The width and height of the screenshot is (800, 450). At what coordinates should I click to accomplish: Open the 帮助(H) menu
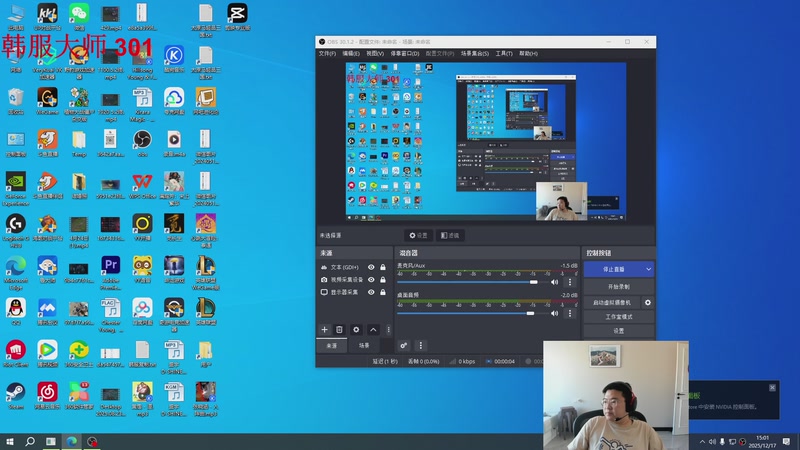tap(529, 54)
